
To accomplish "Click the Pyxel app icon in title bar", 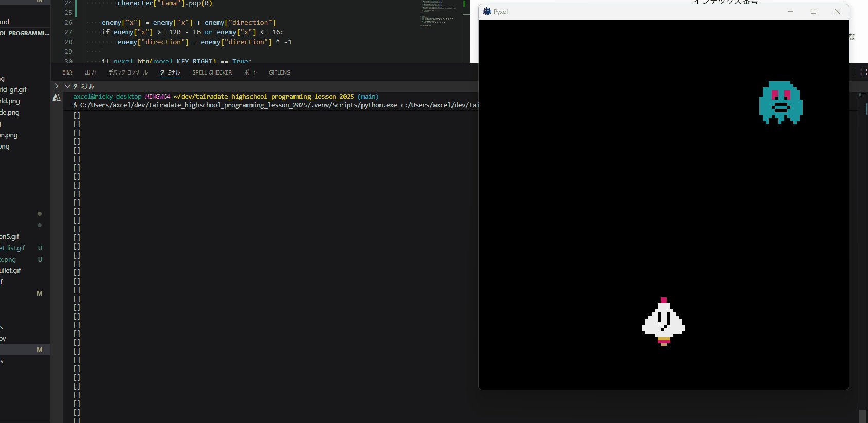I will coord(487,12).
